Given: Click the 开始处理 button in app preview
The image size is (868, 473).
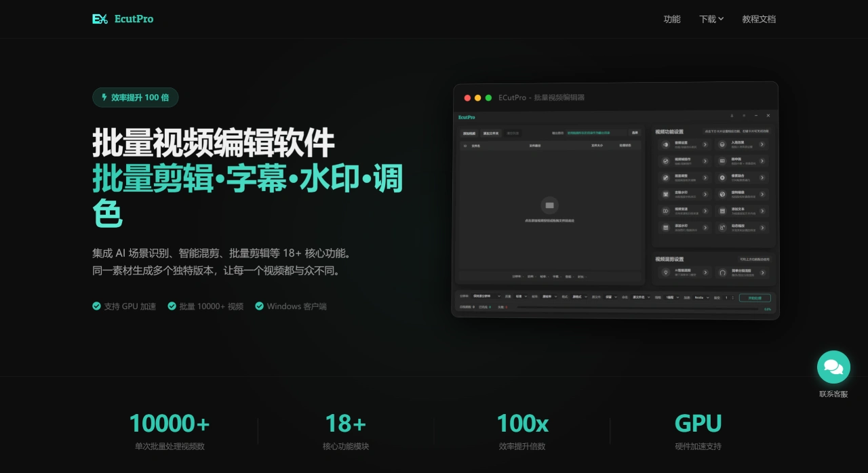Looking at the screenshot, I should [755, 298].
